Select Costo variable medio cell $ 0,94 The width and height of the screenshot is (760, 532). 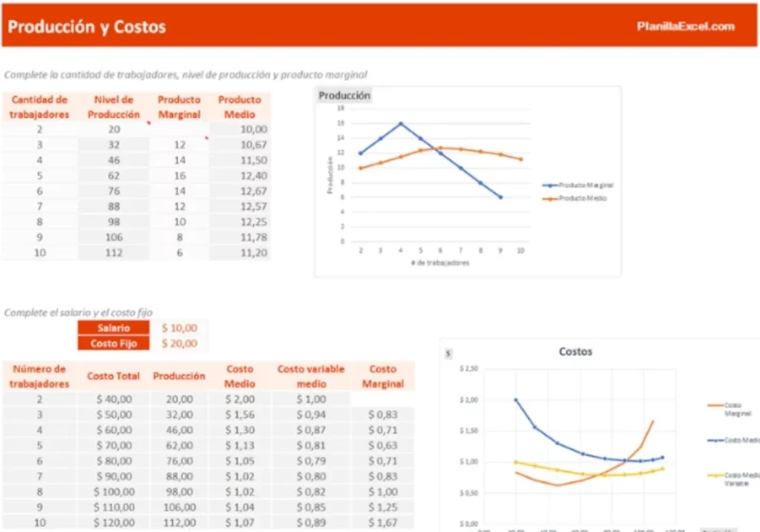click(311, 415)
